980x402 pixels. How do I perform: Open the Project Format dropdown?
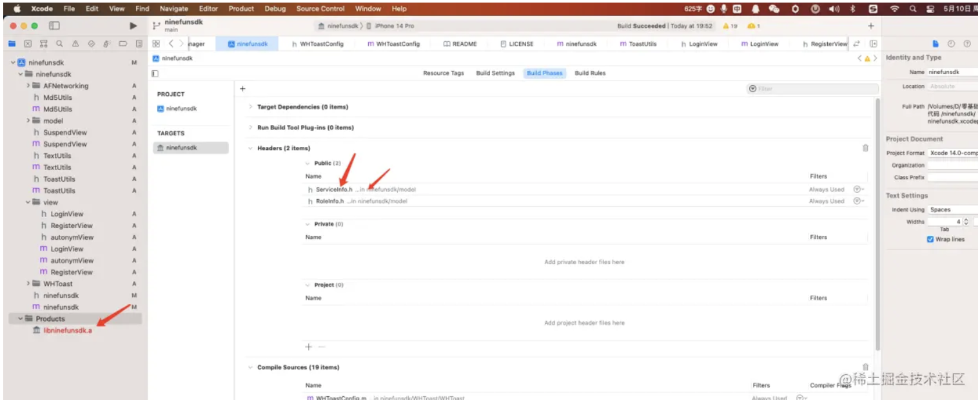(953, 153)
